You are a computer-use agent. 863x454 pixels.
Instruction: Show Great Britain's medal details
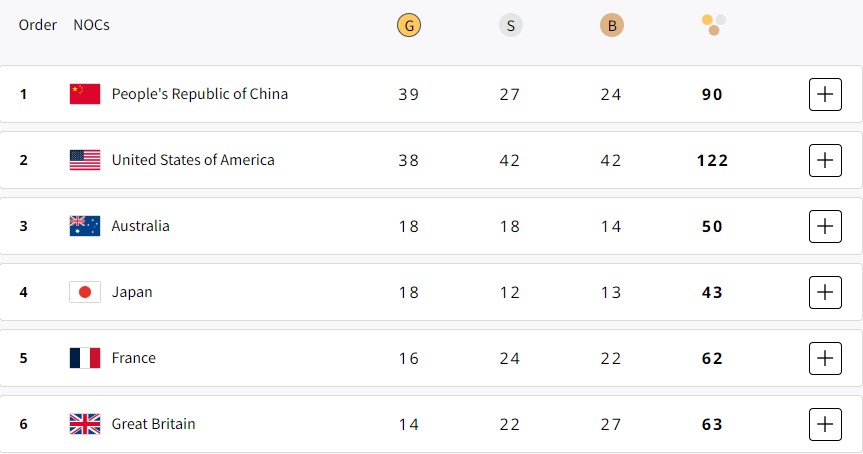[825, 424]
